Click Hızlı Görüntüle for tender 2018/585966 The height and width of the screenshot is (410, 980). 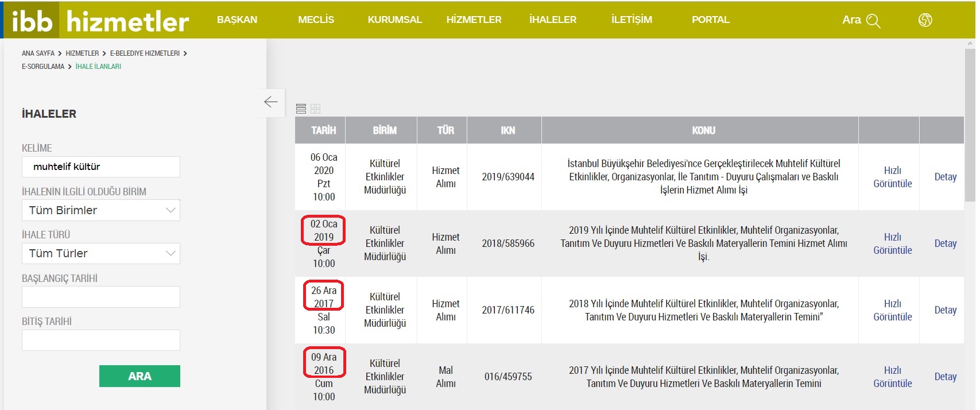click(892, 243)
